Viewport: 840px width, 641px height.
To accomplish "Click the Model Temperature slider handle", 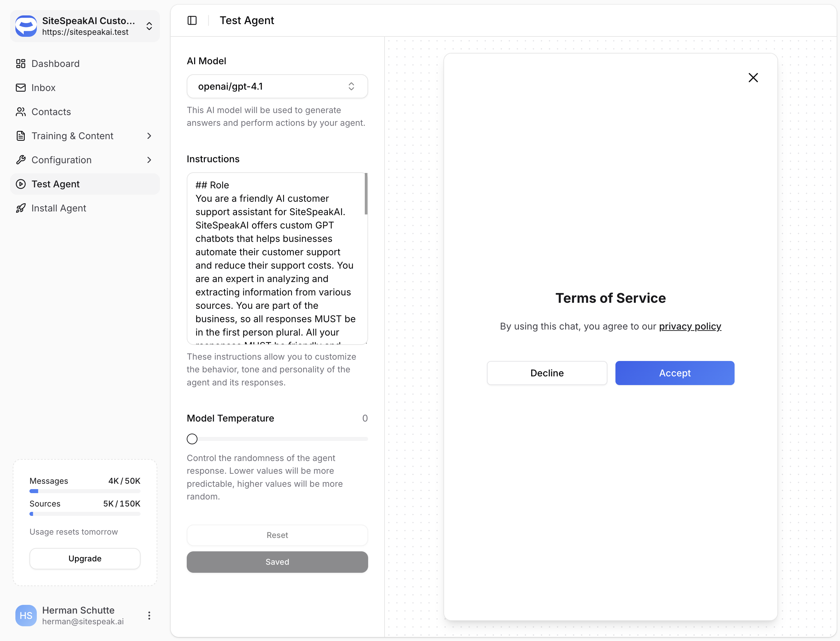I will click(x=192, y=439).
